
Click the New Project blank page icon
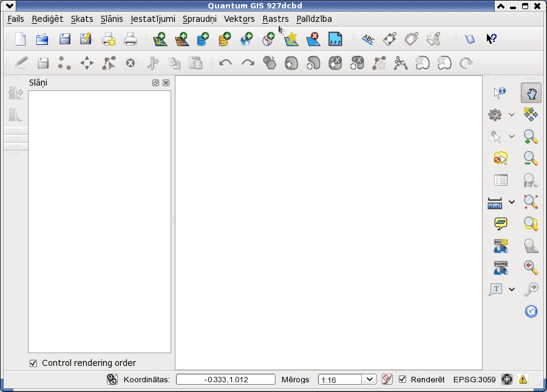pyautogui.click(x=21, y=39)
